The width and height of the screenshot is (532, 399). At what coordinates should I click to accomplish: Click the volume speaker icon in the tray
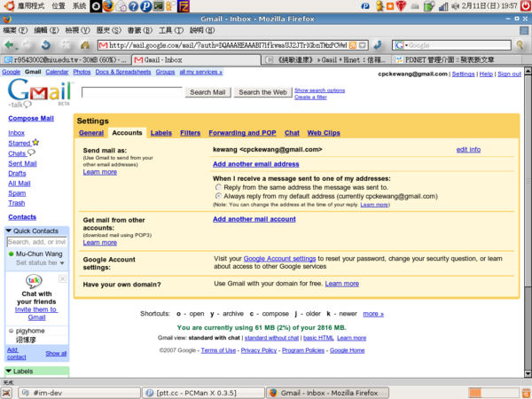[456, 6]
